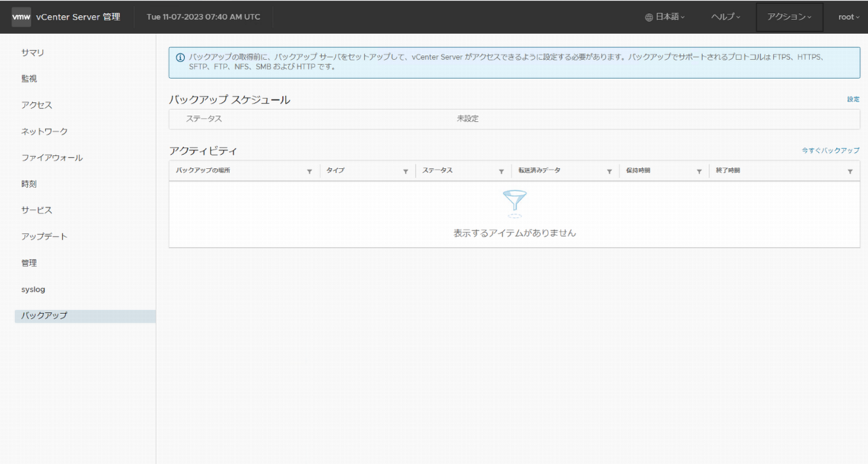Click the globe icon beside 日本語
This screenshot has height=464, width=868.
tap(649, 17)
